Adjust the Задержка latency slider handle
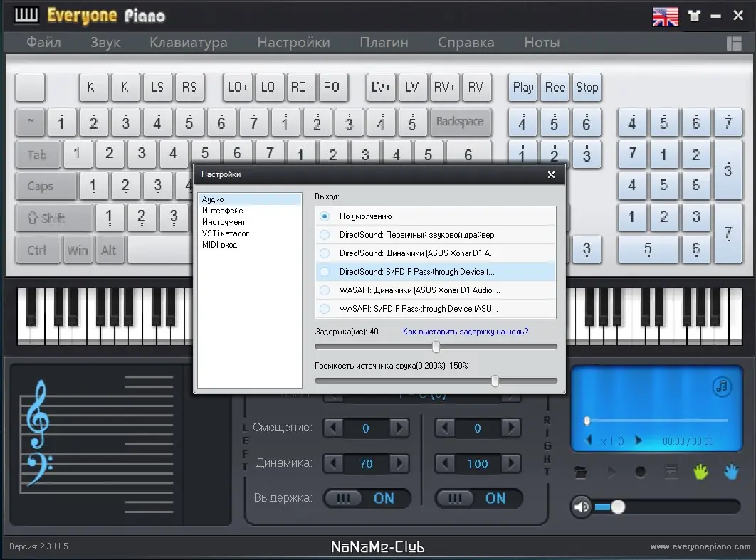 point(436,347)
